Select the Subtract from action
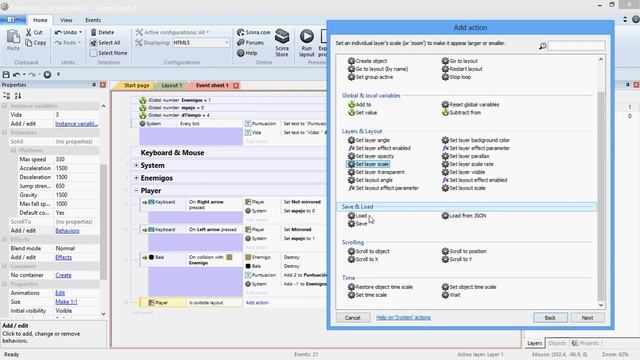The width and height of the screenshot is (640, 360). point(461,112)
